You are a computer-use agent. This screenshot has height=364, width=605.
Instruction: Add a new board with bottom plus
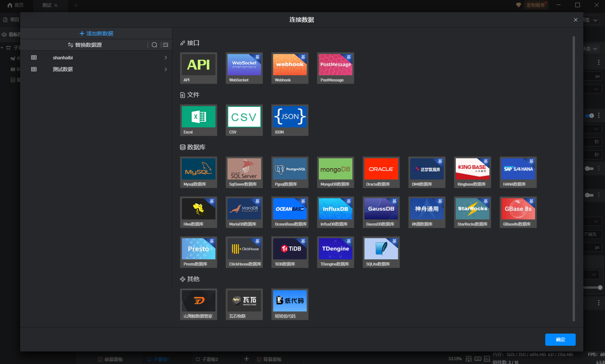pyautogui.click(x=247, y=359)
